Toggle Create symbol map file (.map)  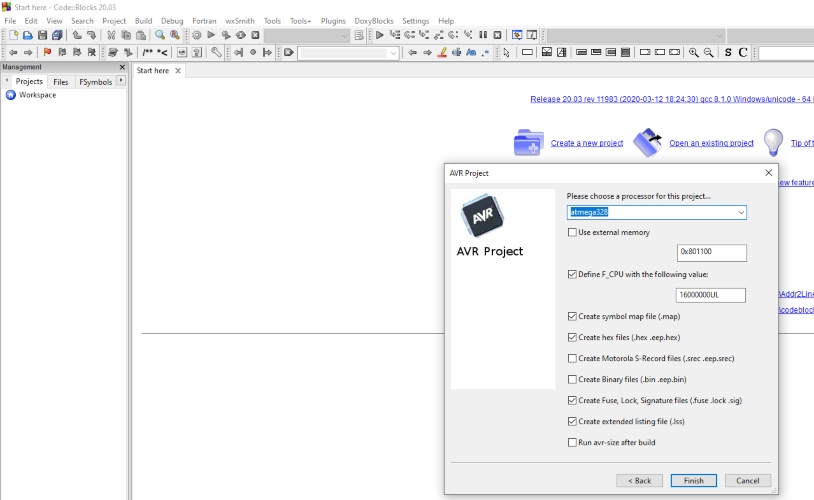pyautogui.click(x=572, y=316)
